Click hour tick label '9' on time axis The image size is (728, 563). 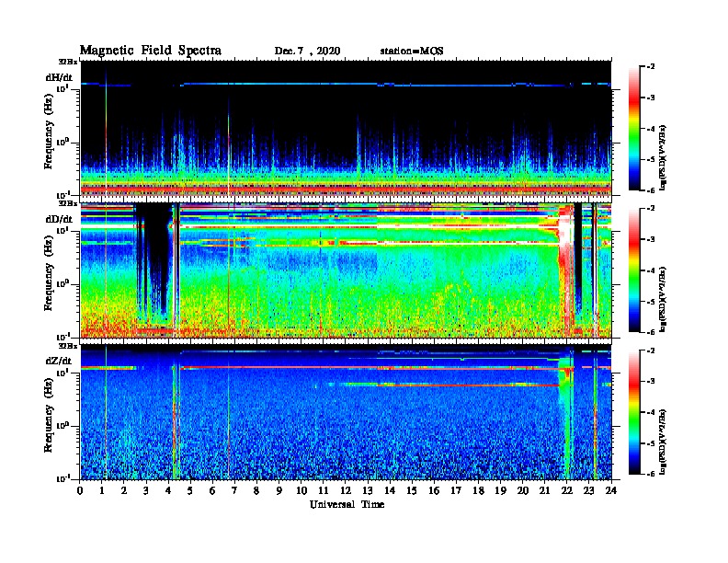pyautogui.click(x=279, y=491)
